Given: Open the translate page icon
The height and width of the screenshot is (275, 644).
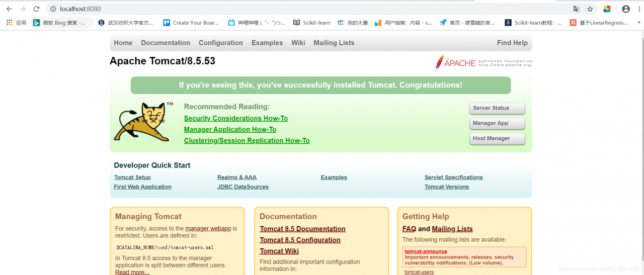Looking at the screenshot, I should tap(577, 9).
